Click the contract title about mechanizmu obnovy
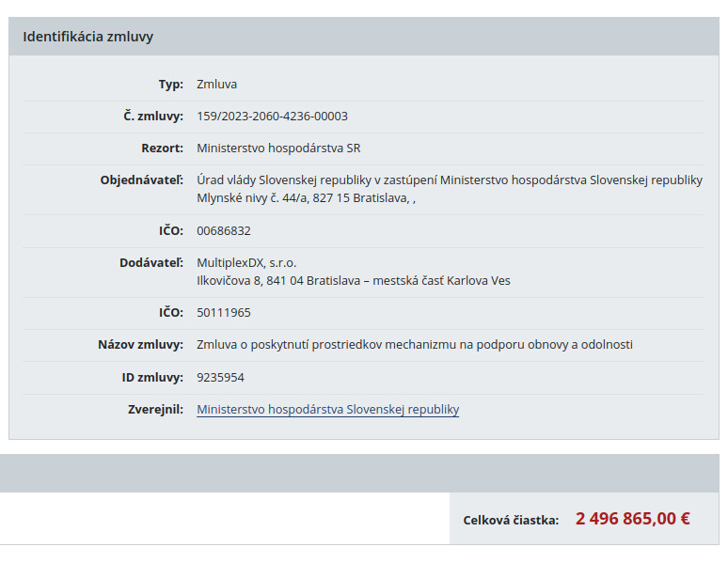Viewport: 728px width, 563px height. tap(414, 345)
